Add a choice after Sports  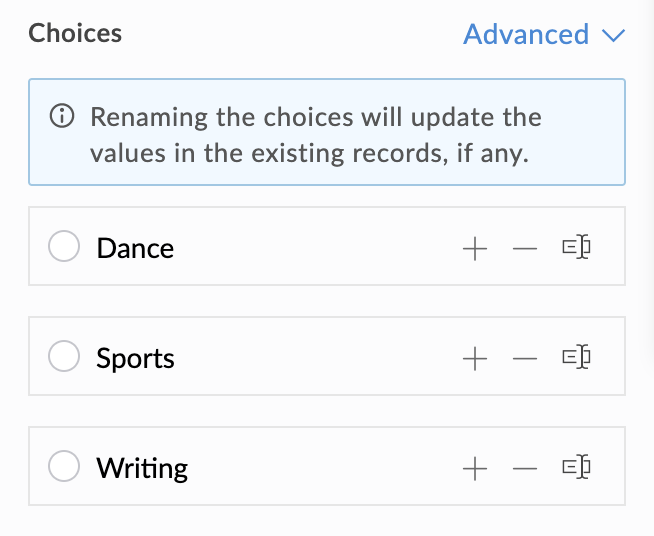pos(475,358)
